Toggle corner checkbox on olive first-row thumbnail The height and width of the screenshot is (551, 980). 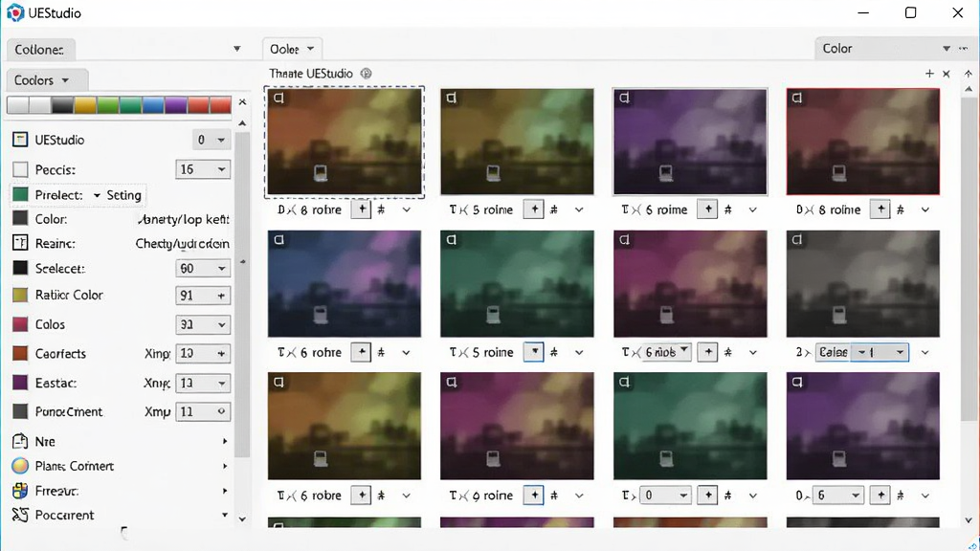tap(452, 99)
